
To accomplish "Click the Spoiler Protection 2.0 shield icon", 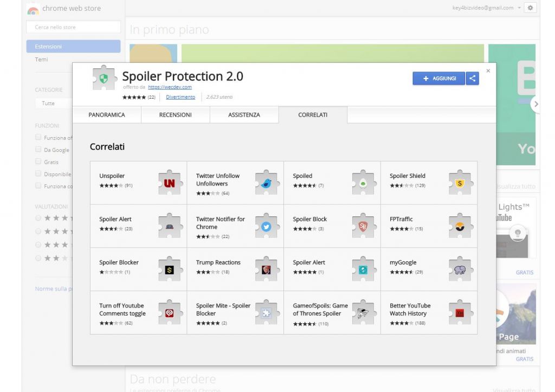I will [104, 78].
